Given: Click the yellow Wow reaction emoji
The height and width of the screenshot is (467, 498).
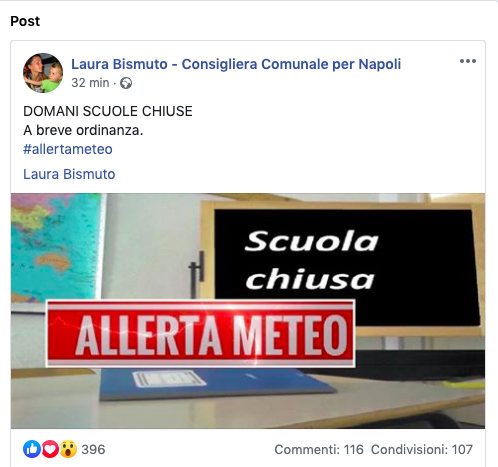Looking at the screenshot, I should [68, 449].
